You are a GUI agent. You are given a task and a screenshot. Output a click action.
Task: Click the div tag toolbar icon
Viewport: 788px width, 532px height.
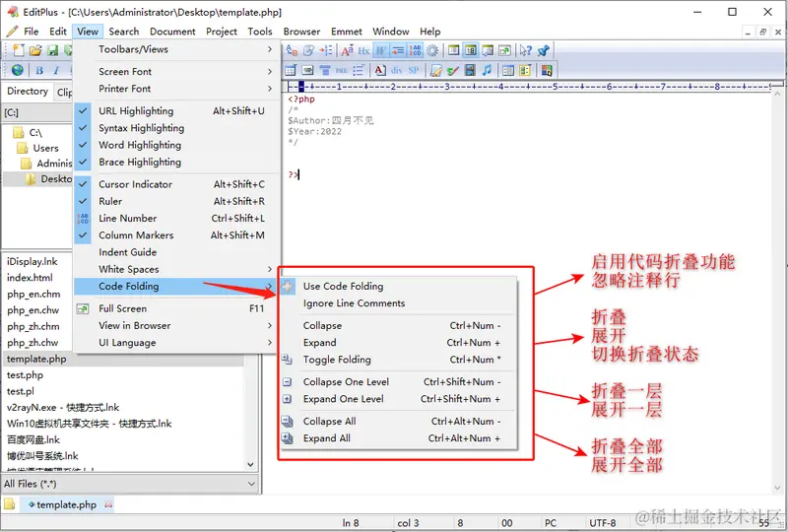[397, 70]
